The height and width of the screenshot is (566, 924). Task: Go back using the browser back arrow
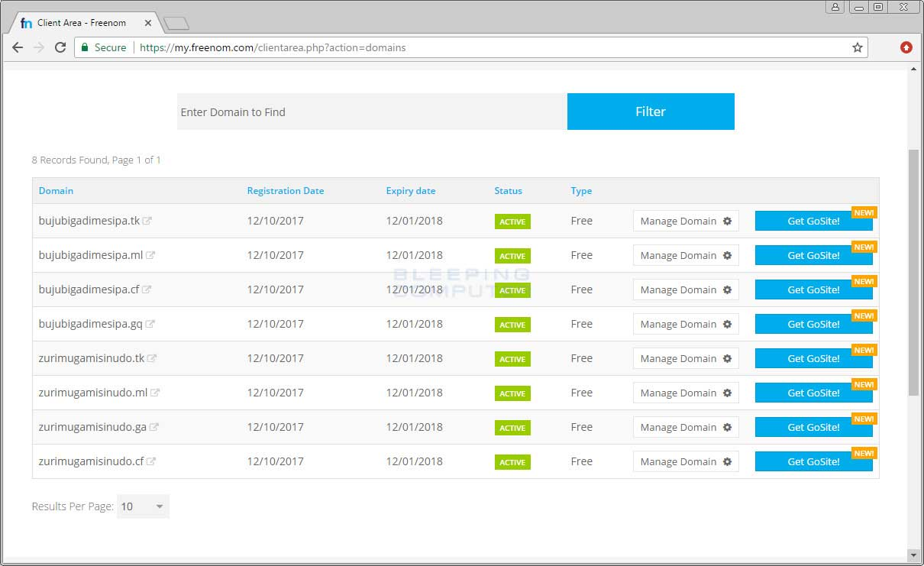[18, 47]
